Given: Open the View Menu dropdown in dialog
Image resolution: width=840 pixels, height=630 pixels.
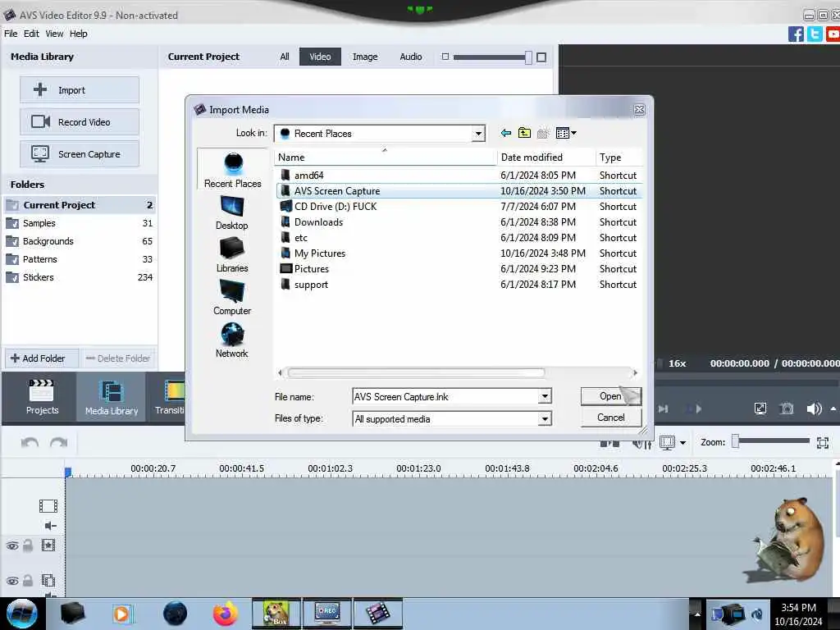Looking at the screenshot, I should [566, 133].
